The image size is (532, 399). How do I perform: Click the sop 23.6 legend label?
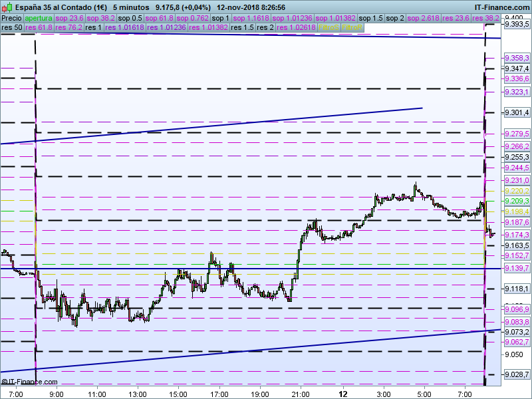point(70,19)
